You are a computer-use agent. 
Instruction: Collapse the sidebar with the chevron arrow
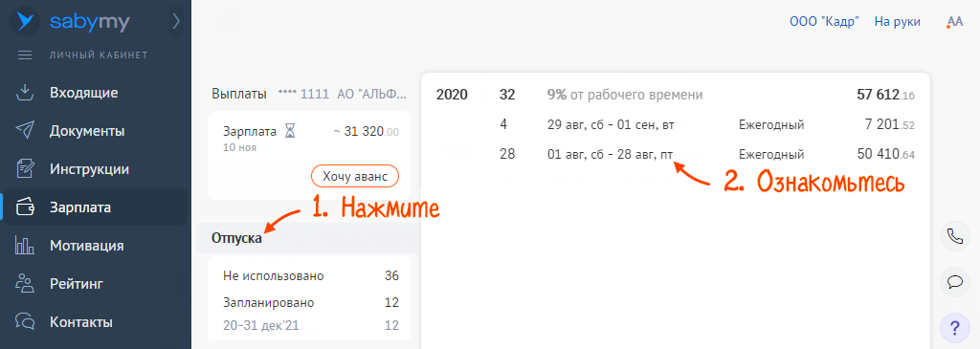[x=176, y=22]
